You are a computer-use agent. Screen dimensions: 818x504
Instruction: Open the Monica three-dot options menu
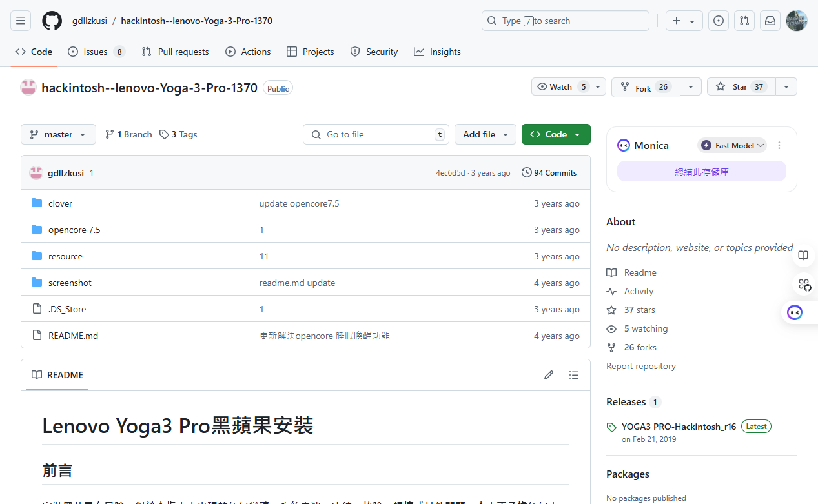tap(779, 145)
